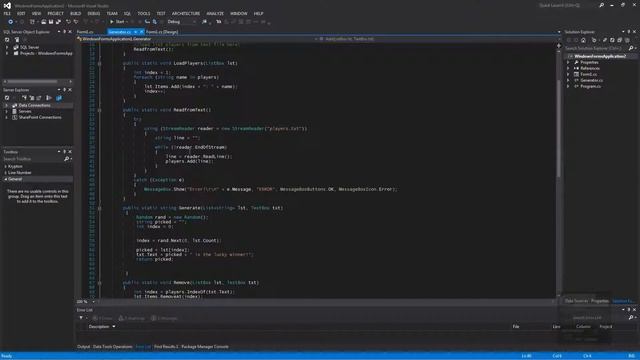Open the TOOLS menu

(x=144, y=13)
